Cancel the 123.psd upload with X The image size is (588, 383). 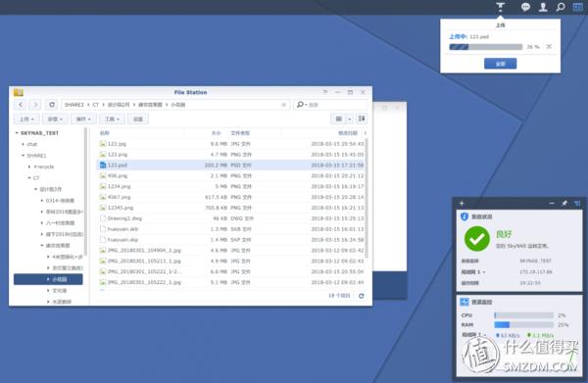(x=549, y=46)
